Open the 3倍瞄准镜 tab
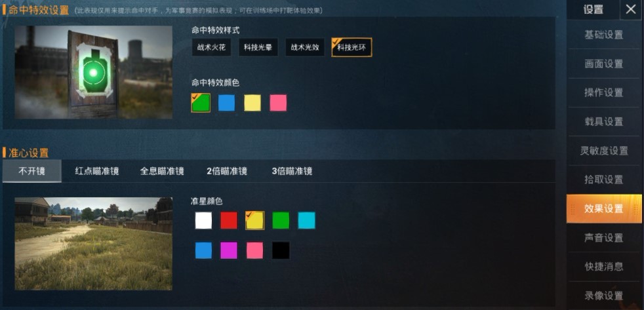The width and height of the screenshot is (644, 310). point(292,171)
